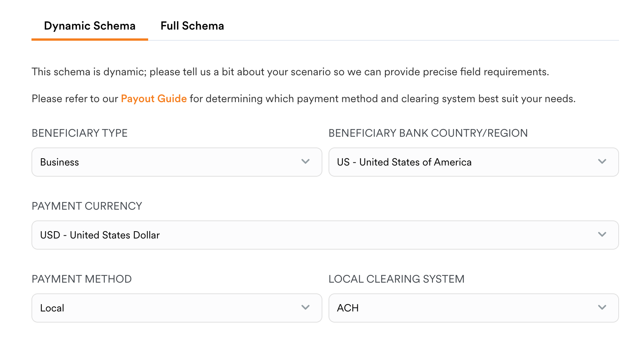Select the Dynamic Schema tab

pos(89,25)
